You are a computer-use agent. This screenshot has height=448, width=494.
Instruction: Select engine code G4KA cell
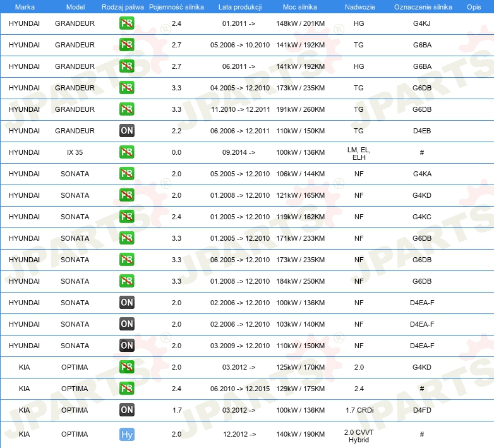[x=422, y=174]
